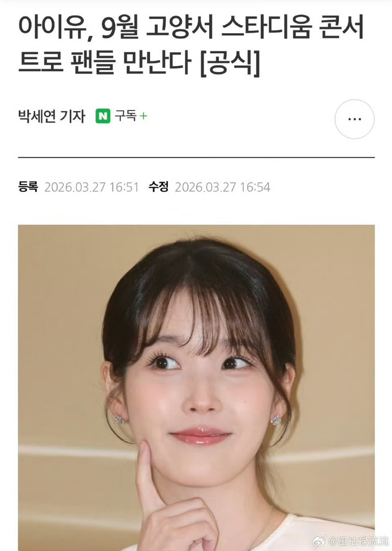Select the modified time 2026.03.27 16:54

tap(222, 187)
